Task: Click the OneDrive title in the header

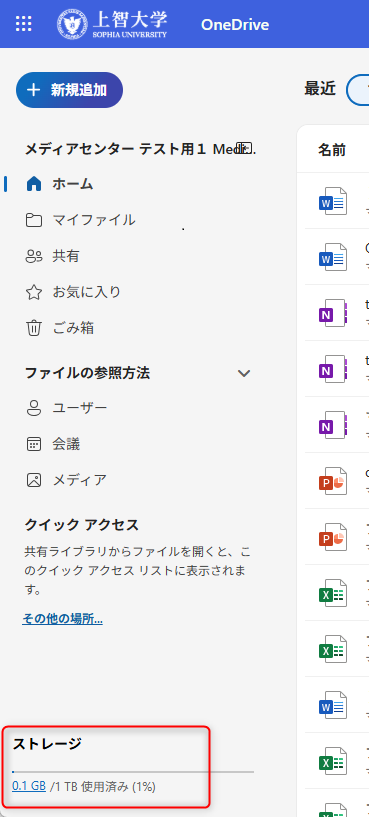Action: (235, 24)
